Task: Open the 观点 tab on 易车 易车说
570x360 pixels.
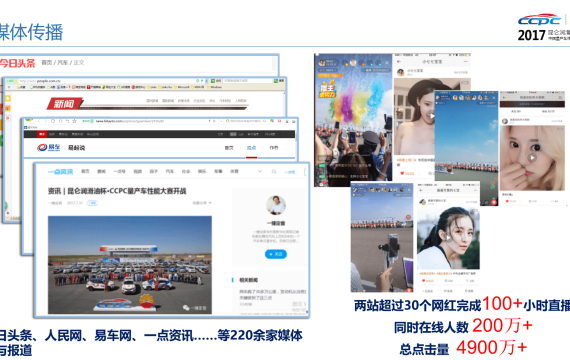Action: point(252,148)
